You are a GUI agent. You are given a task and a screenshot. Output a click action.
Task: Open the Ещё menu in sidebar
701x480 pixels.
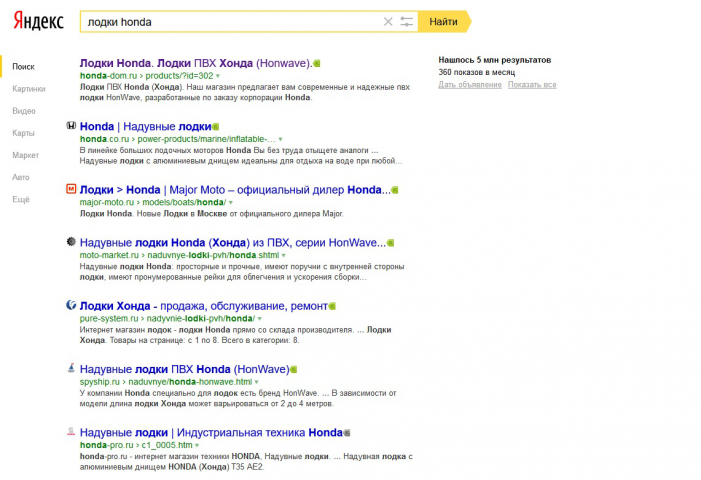21,199
